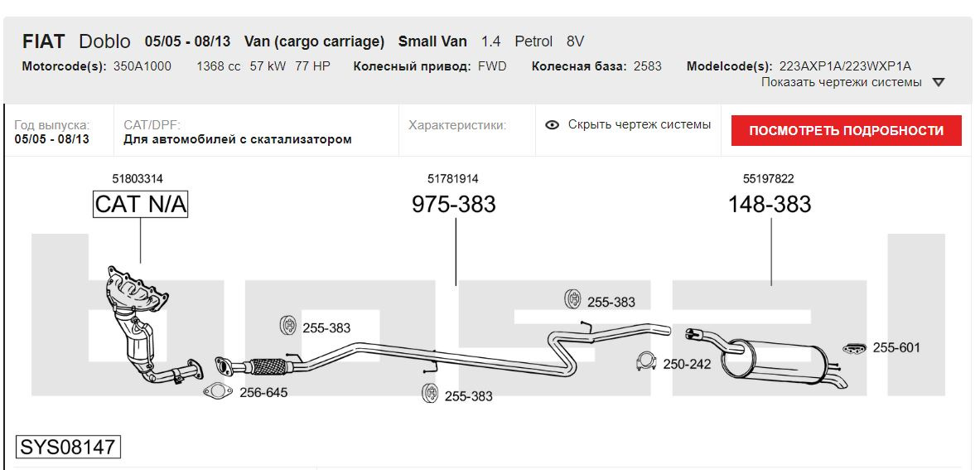
Task: Expand the 'Показать чертежи системы' triangle arrow
Action: (939, 82)
